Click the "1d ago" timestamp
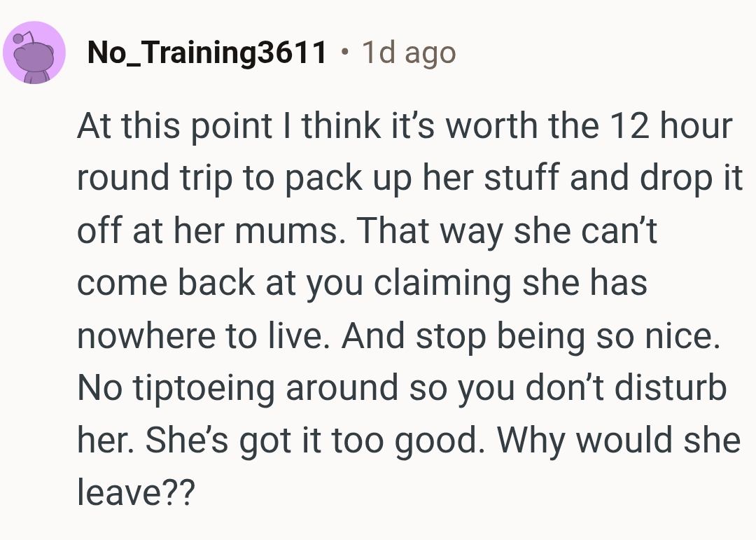The width and height of the screenshot is (756, 540). click(x=408, y=53)
